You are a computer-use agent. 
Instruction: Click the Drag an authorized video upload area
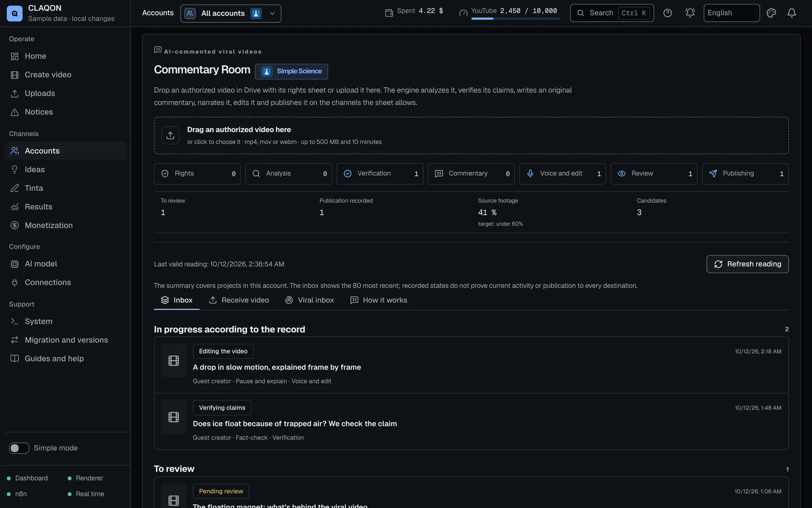[471, 136]
